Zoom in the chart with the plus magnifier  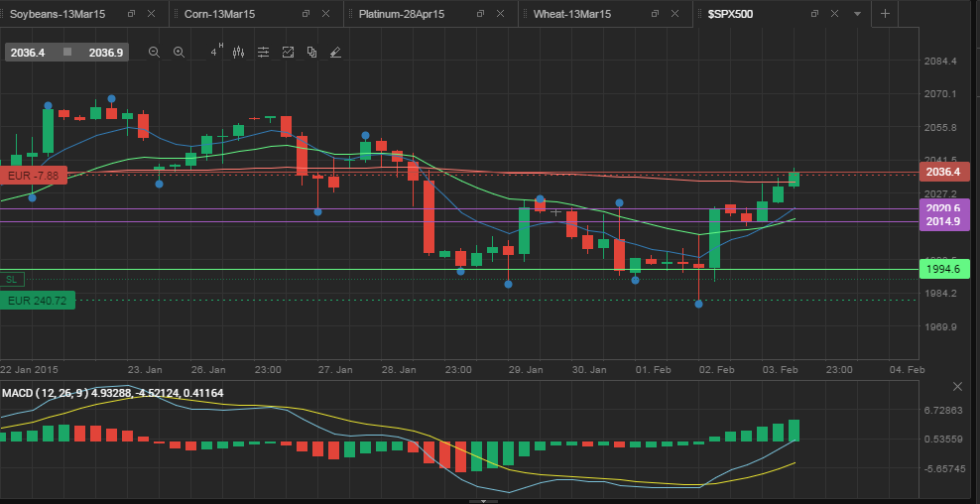click(179, 53)
